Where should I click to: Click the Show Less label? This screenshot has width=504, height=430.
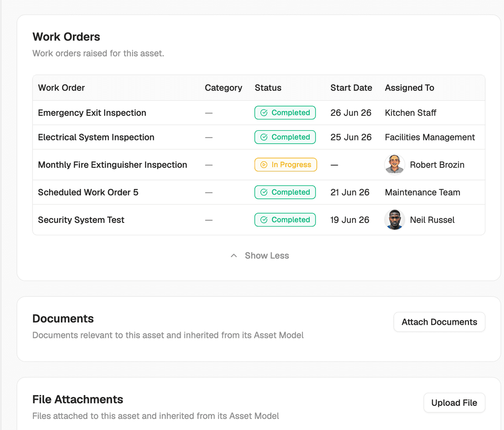pos(267,256)
